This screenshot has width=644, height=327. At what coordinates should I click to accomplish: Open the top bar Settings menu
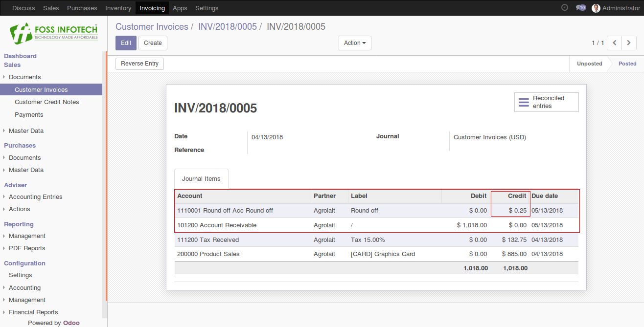(x=207, y=8)
